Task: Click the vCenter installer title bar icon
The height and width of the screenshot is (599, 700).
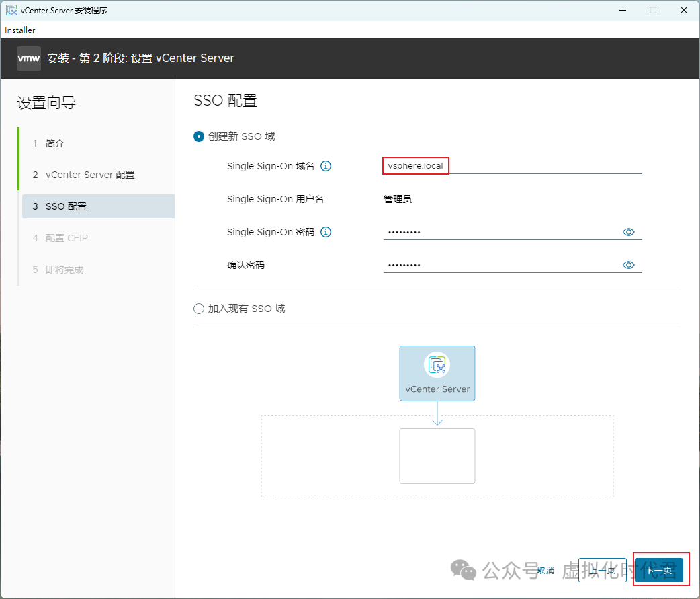Action: [11, 10]
